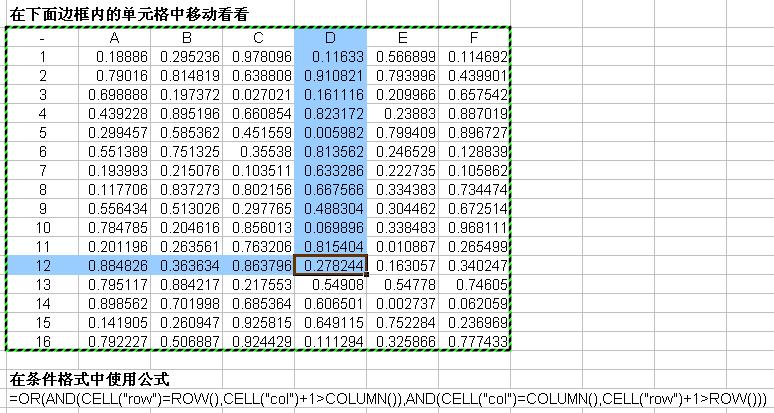
Task: Click cell 0.163057 in row 12
Action: [x=403, y=265]
